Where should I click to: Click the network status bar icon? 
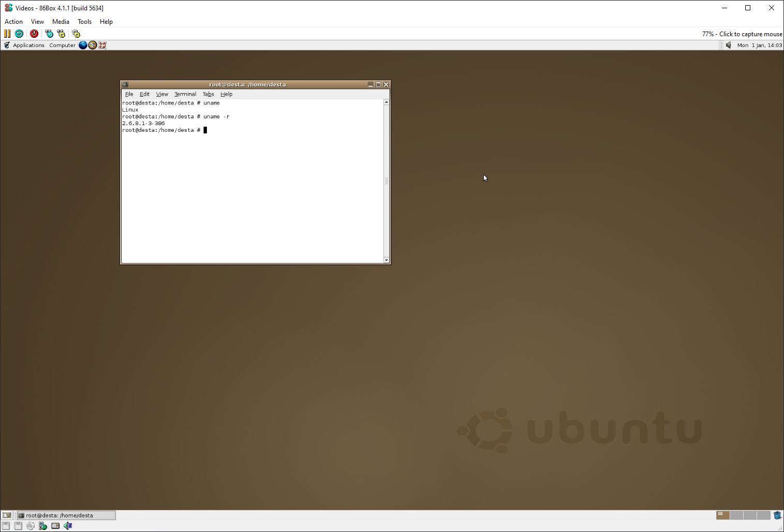43,526
